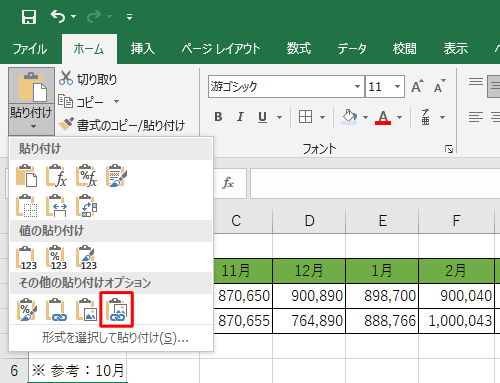The image size is (500, 383).
Task: Open underline style dropdown arrow
Action: (x=279, y=117)
